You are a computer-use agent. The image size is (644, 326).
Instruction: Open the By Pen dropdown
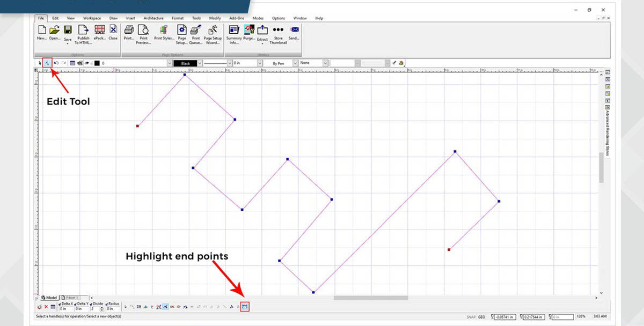pos(295,63)
